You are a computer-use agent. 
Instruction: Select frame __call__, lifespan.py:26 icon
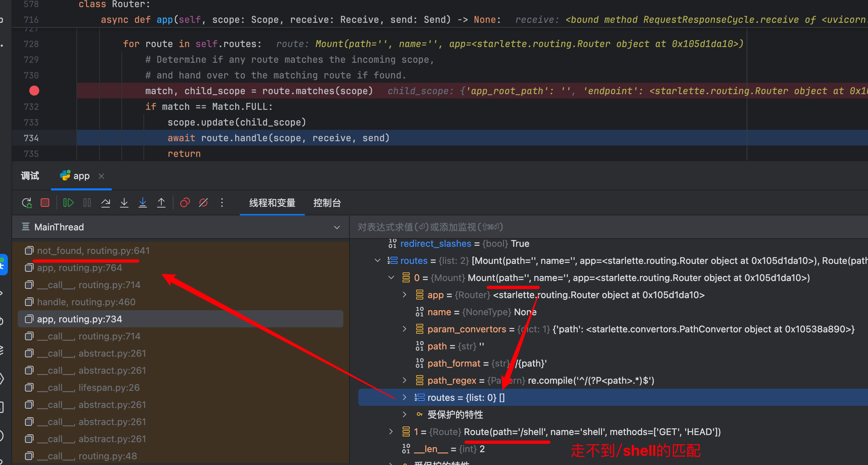[x=29, y=388]
